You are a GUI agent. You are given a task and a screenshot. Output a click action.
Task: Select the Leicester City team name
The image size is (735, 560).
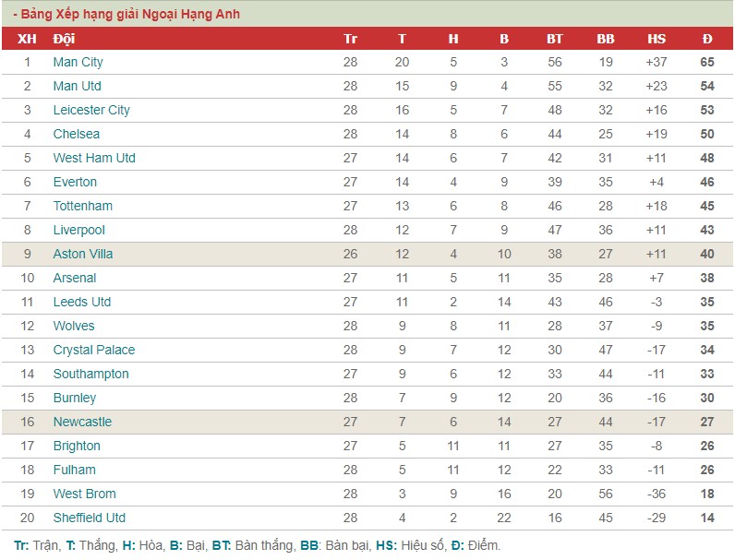pos(91,110)
